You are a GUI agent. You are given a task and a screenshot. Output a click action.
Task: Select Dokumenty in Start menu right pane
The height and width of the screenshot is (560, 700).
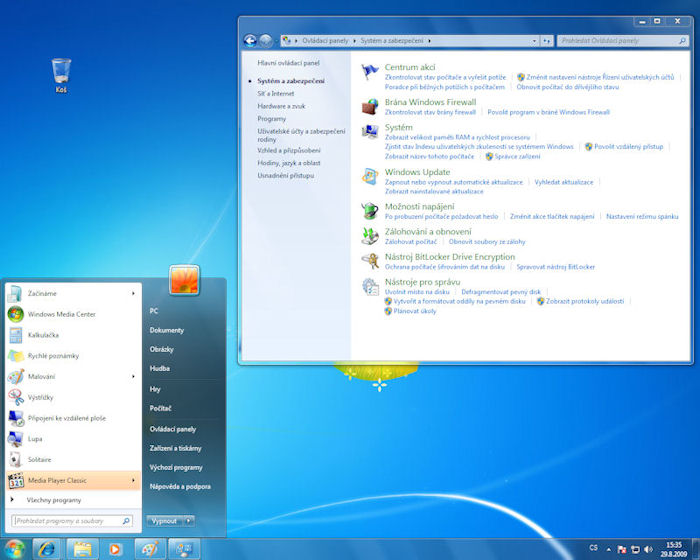(x=167, y=330)
